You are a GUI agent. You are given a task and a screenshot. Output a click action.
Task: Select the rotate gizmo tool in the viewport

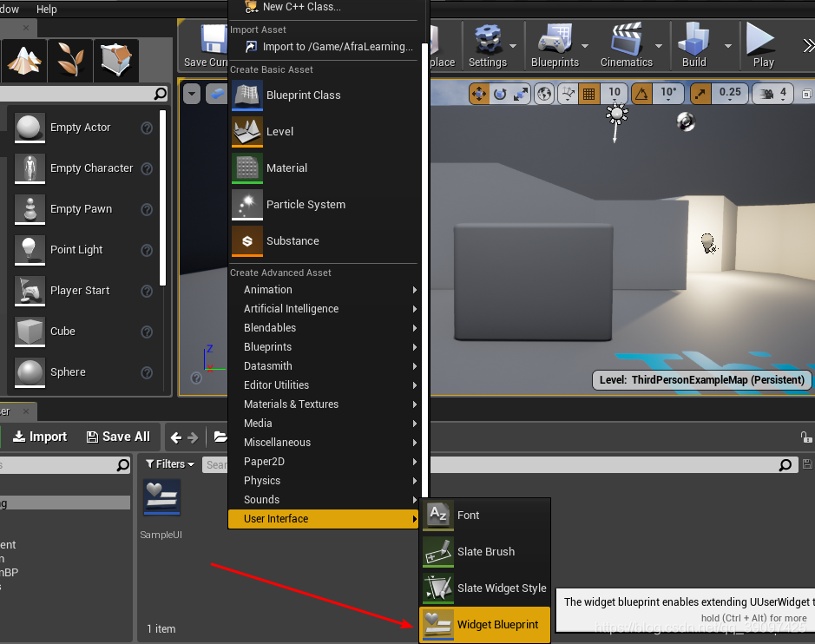tap(499, 94)
